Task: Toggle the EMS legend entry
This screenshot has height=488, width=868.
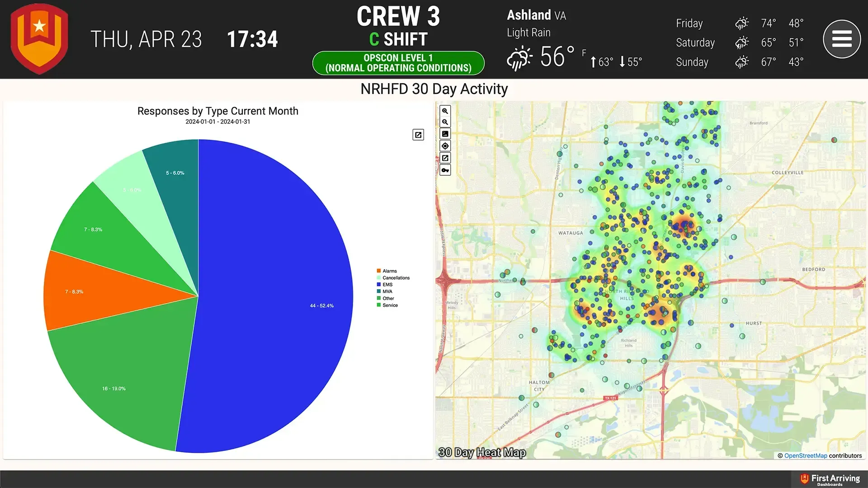Action: click(385, 285)
